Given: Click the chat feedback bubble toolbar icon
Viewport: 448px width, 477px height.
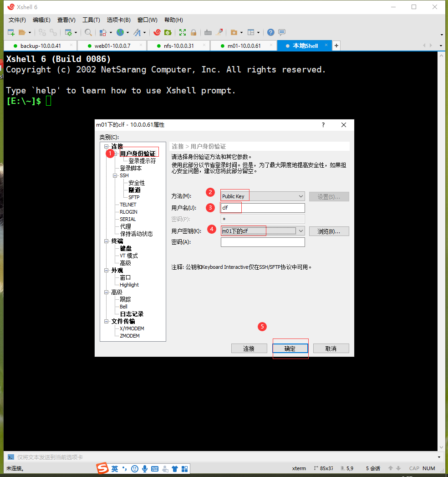Looking at the screenshot, I should click(282, 32).
